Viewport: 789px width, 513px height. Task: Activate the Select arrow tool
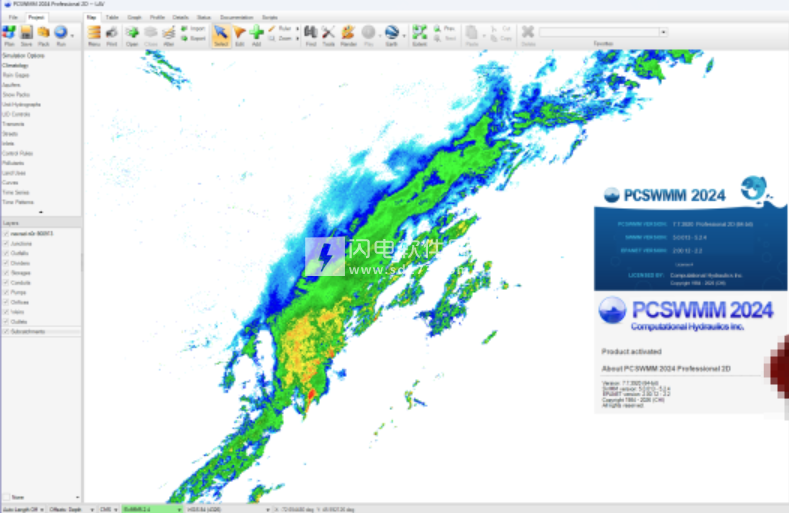tap(221, 33)
